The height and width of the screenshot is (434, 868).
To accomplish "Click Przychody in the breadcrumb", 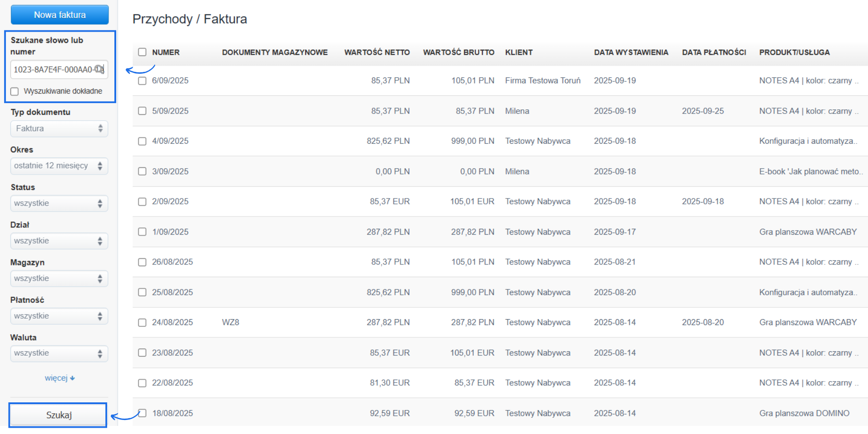I will [160, 19].
